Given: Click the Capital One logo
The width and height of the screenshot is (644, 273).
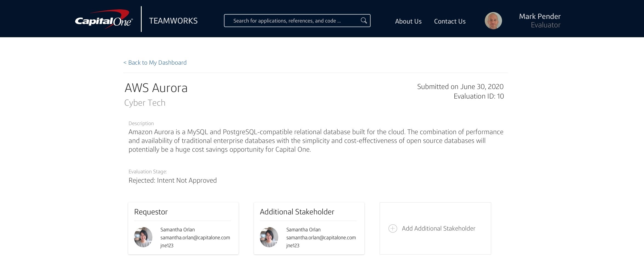Looking at the screenshot, I should click(104, 19).
